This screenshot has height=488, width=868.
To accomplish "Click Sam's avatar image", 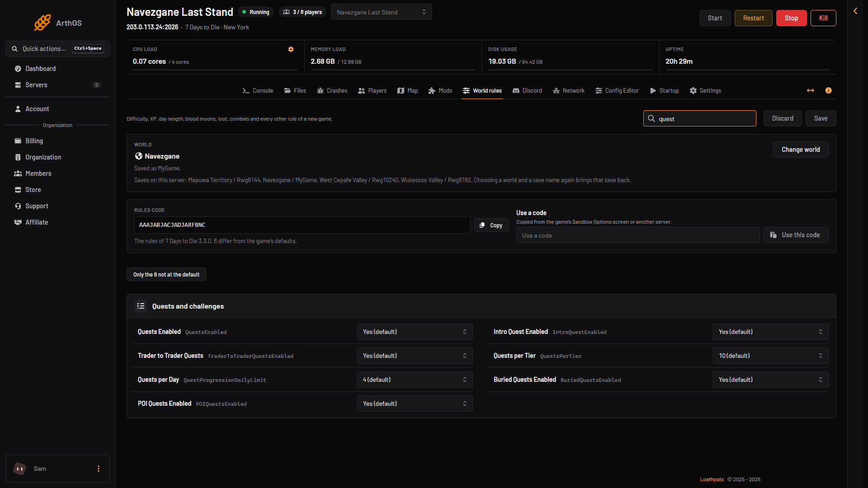I will (x=20, y=469).
